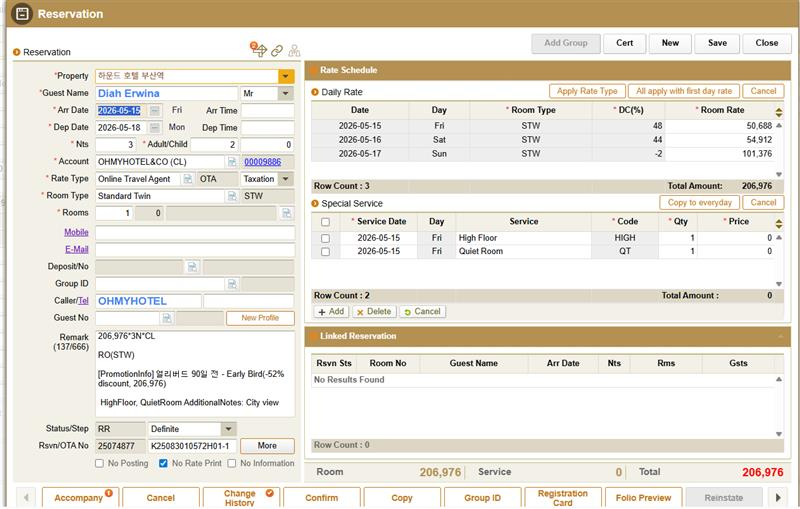Viewport: 800px width, 509px height.
Task: Uncheck the No Rate Print checkbox
Action: click(163, 463)
